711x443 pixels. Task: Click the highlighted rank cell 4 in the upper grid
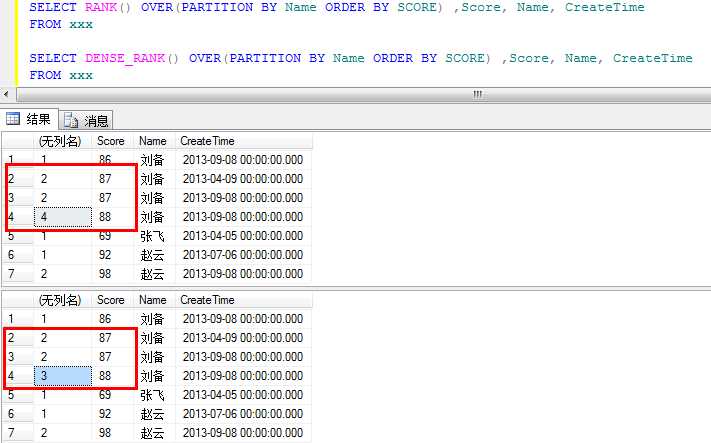63,217
